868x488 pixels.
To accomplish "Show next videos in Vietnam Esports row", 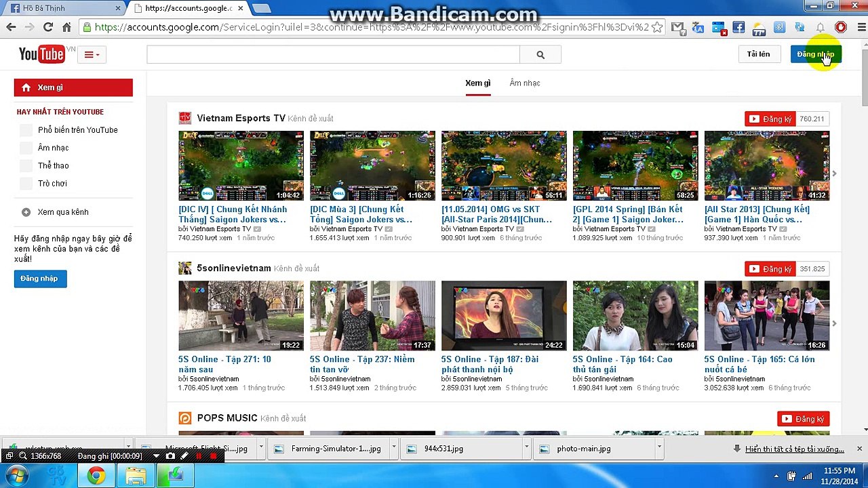I will coord(834,174).
